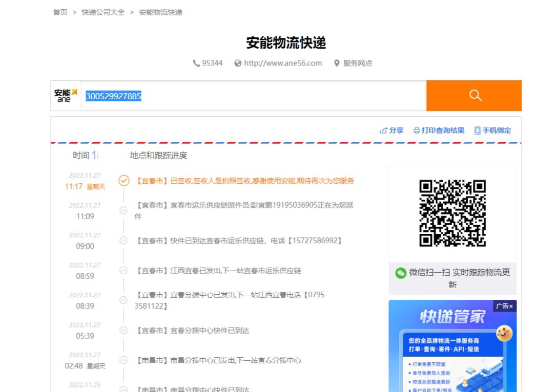Click the timeline marker for 08:59

pyautogui.click(x=123, y=270)
